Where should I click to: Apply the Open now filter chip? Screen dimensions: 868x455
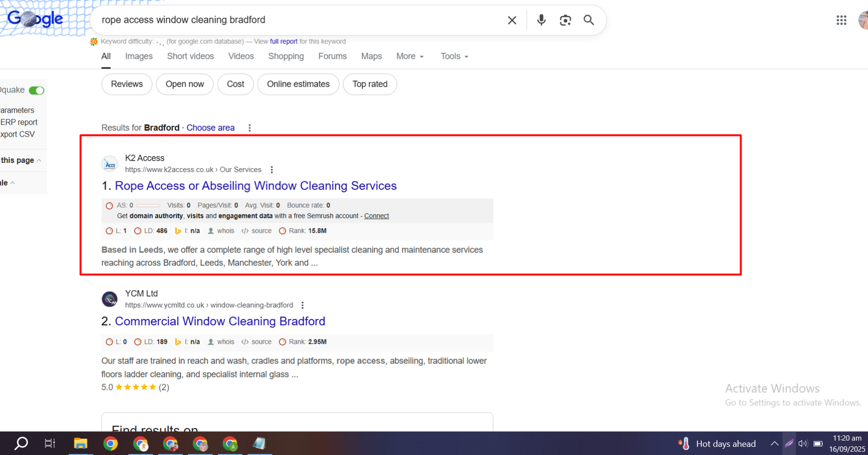click(x=184, y=84)
